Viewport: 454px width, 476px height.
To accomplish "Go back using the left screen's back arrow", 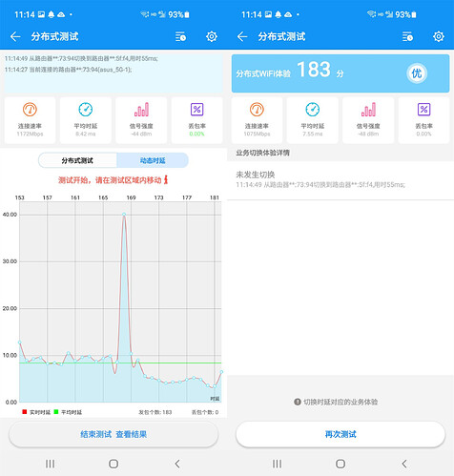I will pos(15,36).
